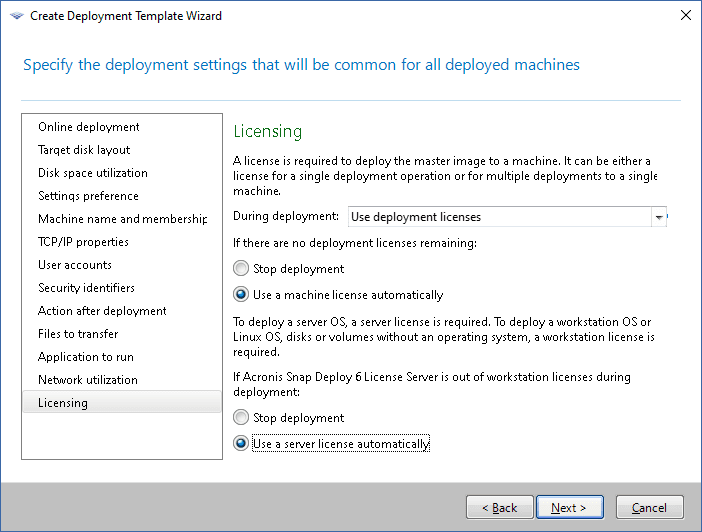The width and height of the screenshot is (702, 532).
Task: Choose Use a machine license automatically
Action: tap(240, 295)
